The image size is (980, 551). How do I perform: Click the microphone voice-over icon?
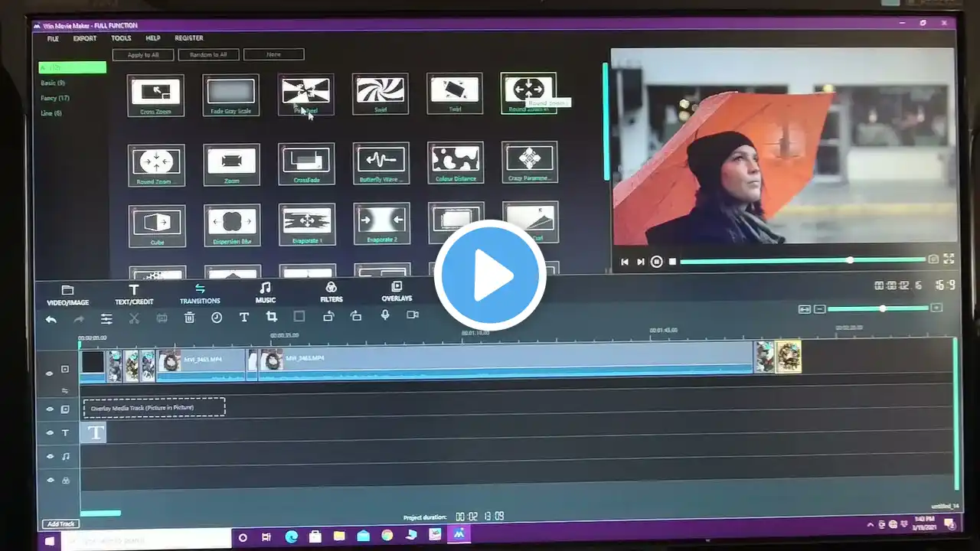pyautogui.click(x=385, y=315)
